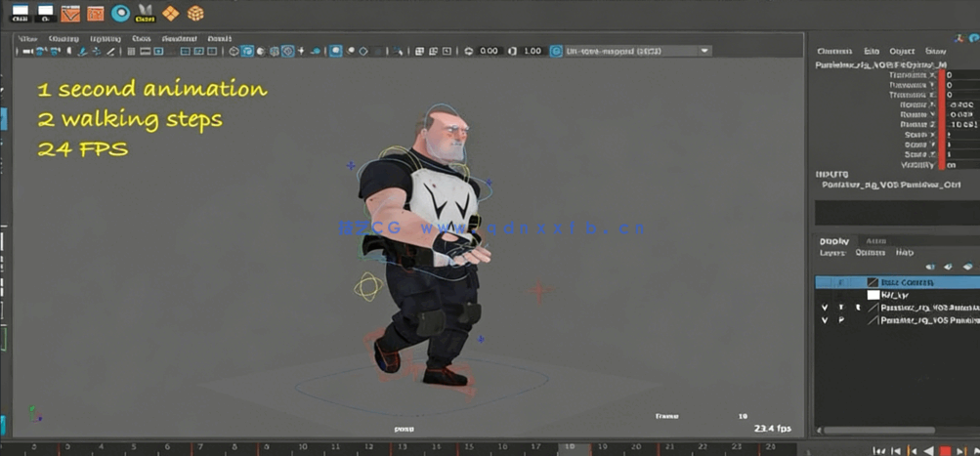Screen dimensions: 980x456
Task: Switch to the Display tab in layer editor
Action: coord(833,241)
